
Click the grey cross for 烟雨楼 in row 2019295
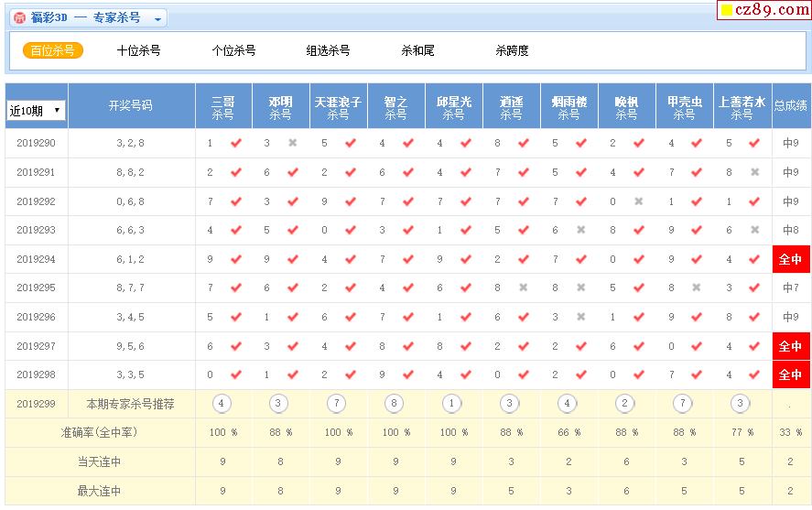[581, 288]
